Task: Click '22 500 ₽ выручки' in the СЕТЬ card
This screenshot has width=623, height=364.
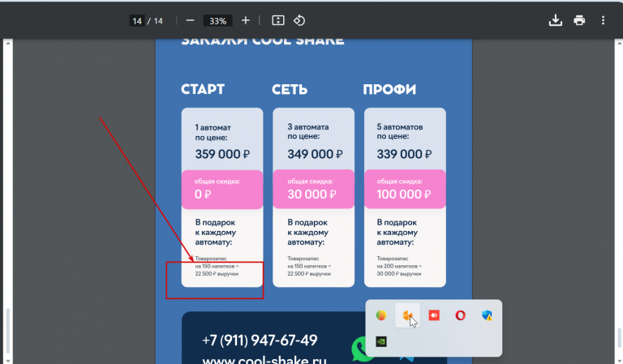Action: [x=309, y=273]
